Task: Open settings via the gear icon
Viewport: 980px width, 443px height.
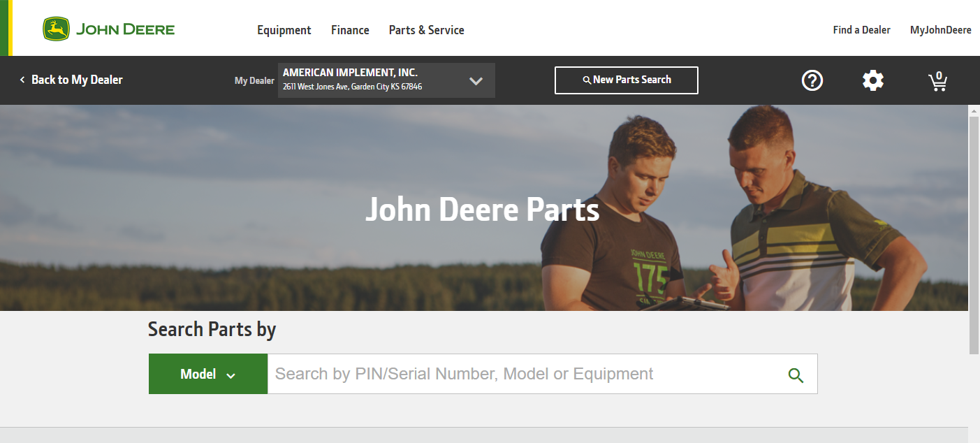Action: 872,80
